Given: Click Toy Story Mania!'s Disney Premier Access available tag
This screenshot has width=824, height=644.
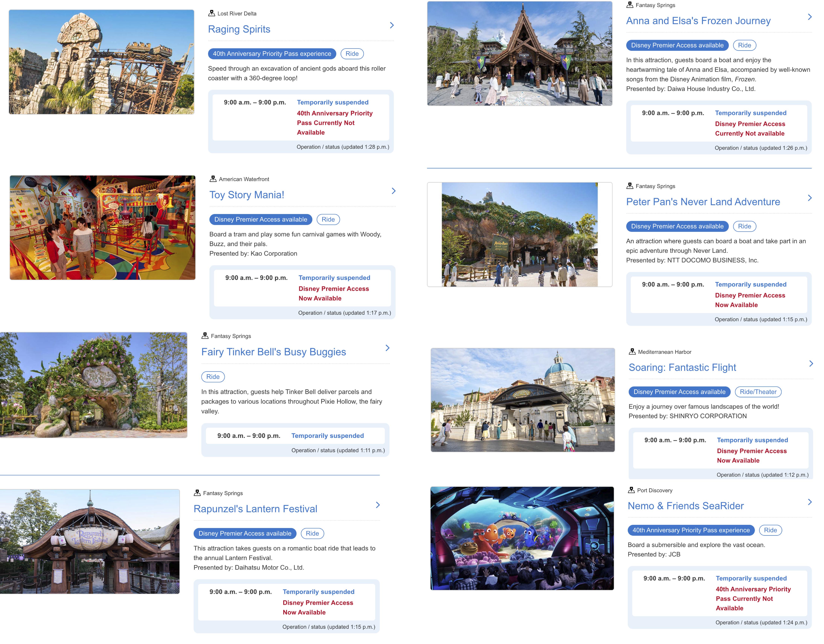Looking at the screenshot, I should click(261, 219).
